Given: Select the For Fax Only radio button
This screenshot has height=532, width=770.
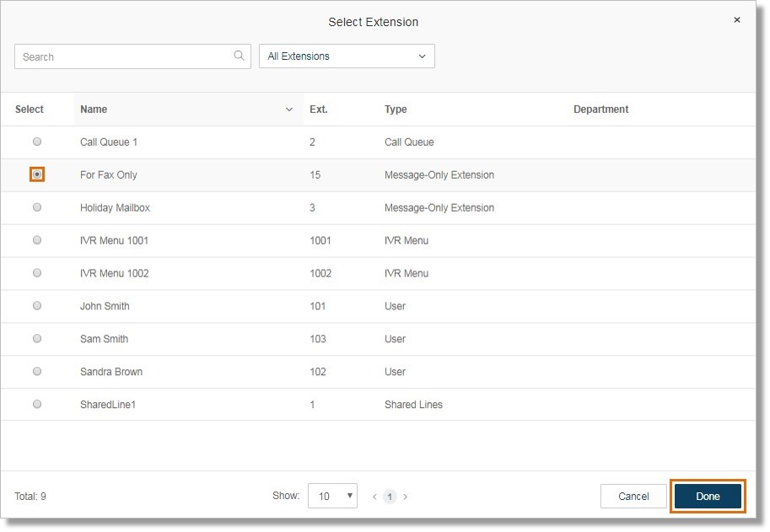Looking at the screenshot, I should tap(37, 175).
